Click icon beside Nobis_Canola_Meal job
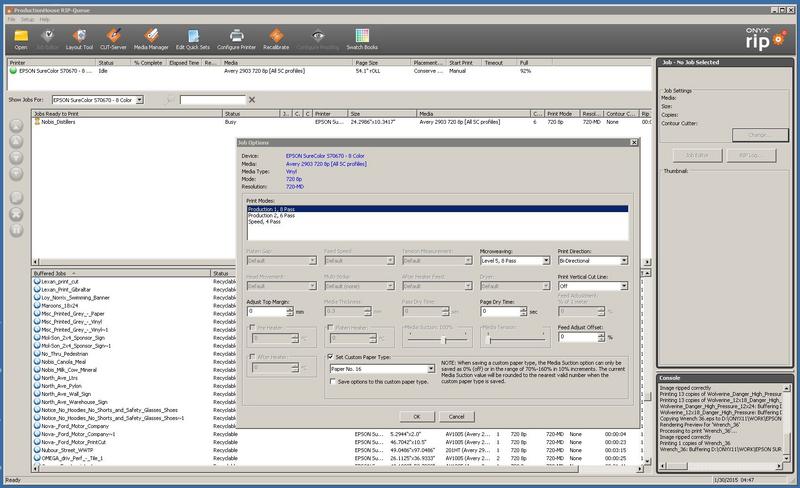800x488 pixels. click(x=37, y=361)
